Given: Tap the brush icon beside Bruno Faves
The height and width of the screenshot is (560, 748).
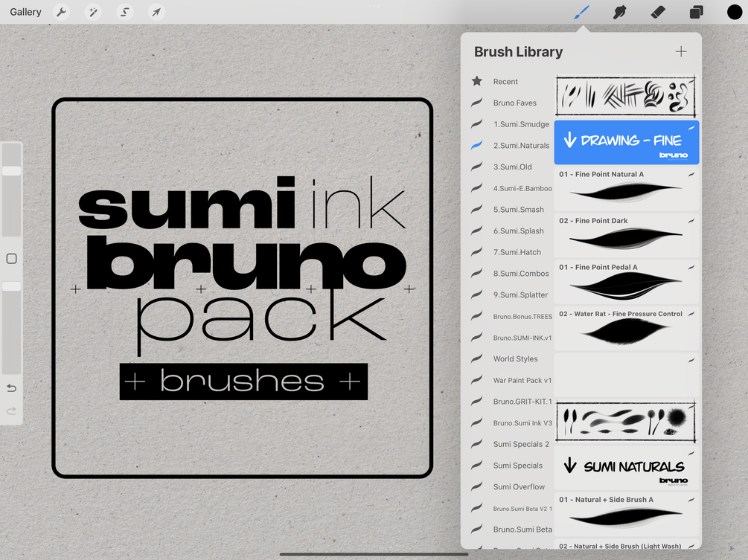Looking at the screenshot, I should (476, 103).
